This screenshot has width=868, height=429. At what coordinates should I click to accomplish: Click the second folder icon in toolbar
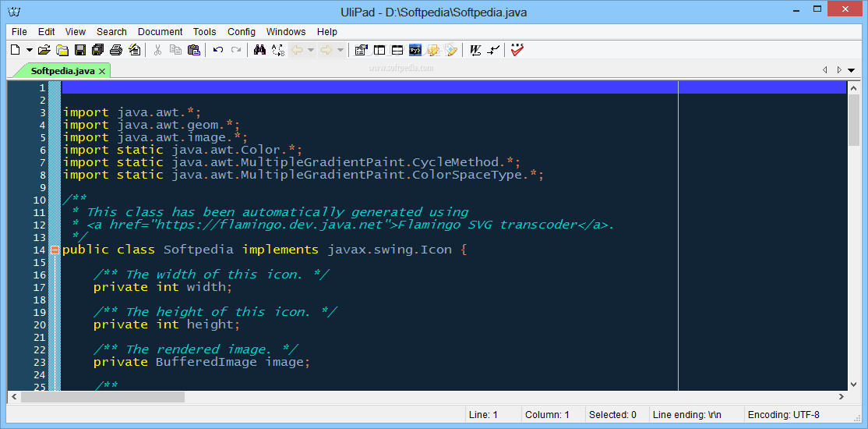point(62,50)
